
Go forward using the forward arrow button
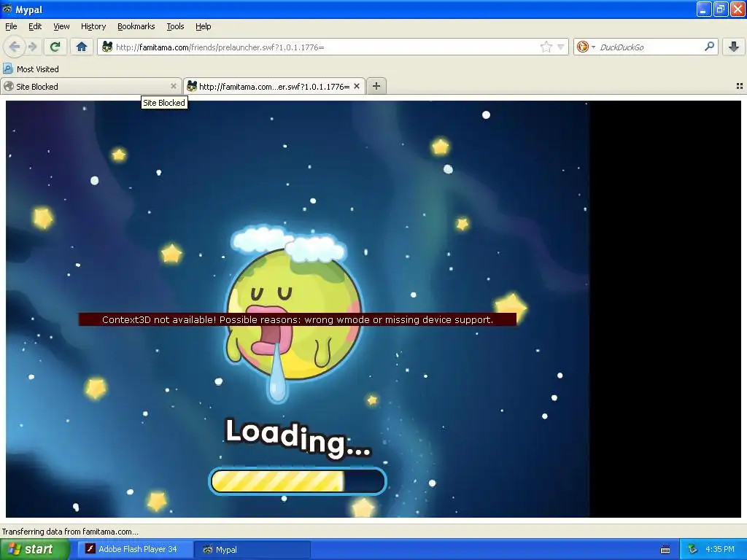coord(32,47)
